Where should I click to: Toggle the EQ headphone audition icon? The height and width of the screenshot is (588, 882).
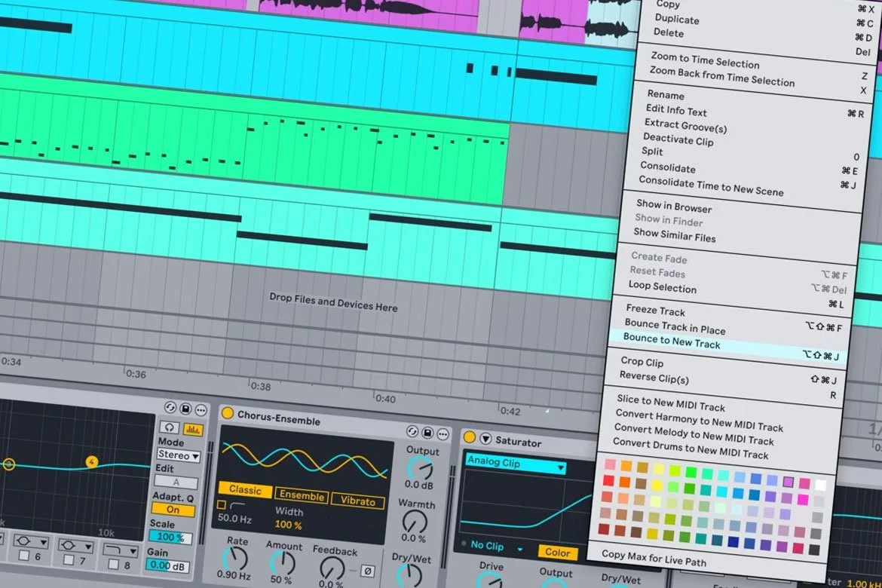[170, 427]
